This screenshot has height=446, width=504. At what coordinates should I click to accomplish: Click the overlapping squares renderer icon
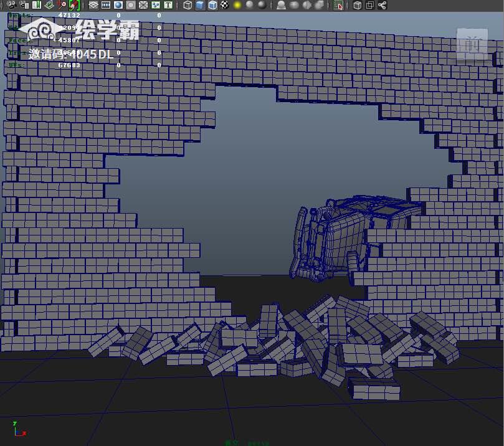pos(370,5)
